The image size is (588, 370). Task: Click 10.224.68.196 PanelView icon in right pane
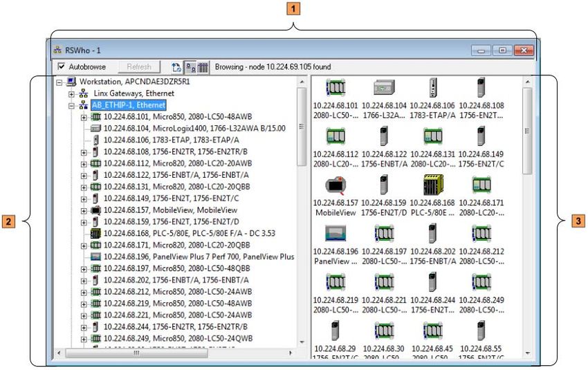[x=336, y=233]
